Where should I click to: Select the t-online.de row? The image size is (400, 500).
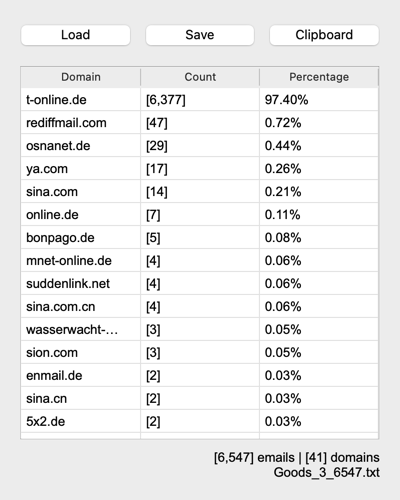pos(200,100)
